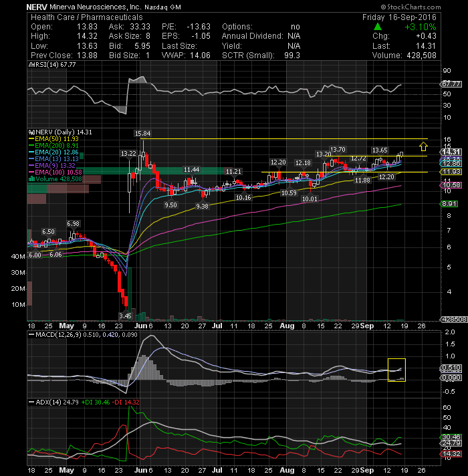Screen dimensions: 468x476
Task: Click the green EMA(200) legend line swatch
Action: (x=31, y=146)
